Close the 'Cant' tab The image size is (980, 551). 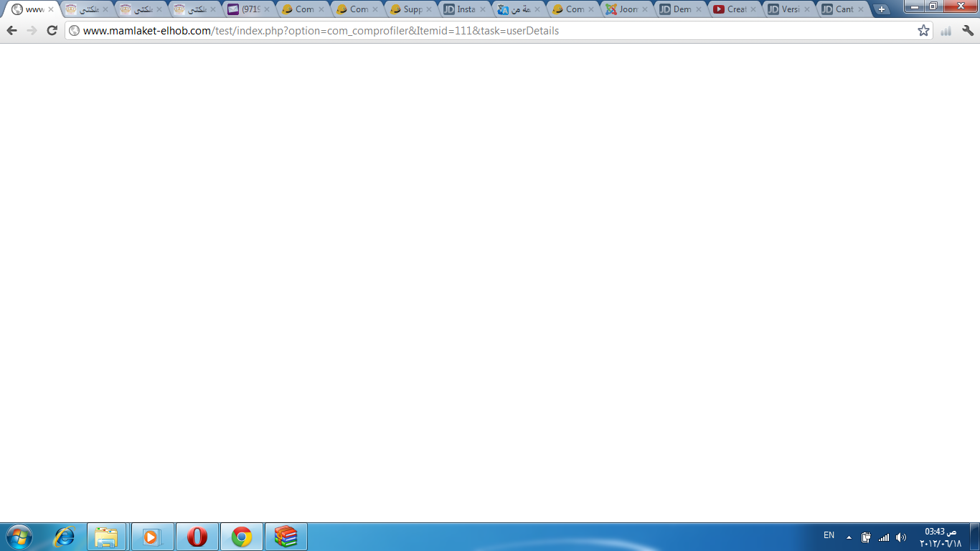coord(860,9)
